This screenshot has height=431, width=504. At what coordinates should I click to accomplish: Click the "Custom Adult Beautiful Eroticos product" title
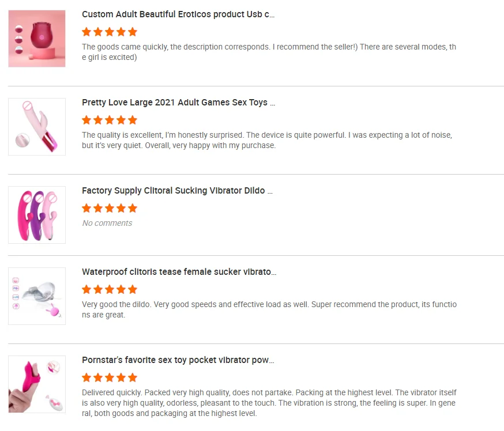(178, 14)
